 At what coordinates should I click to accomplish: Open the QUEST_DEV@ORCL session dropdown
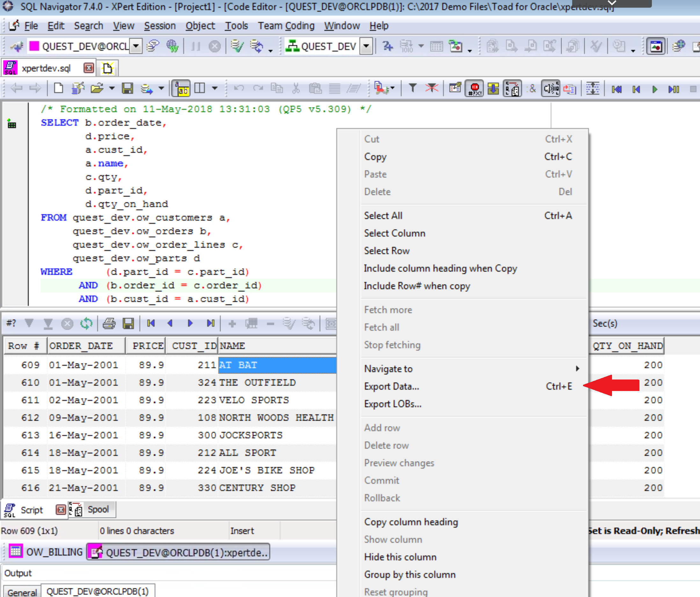pos(136,46)
